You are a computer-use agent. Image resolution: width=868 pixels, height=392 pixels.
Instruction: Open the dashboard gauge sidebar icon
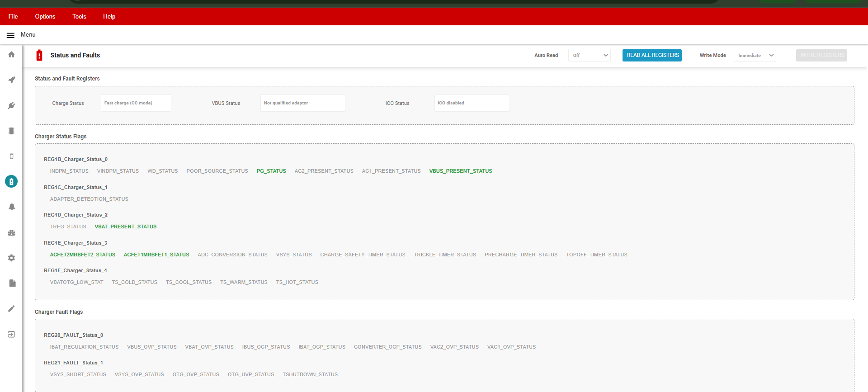(x=12, y=233)
